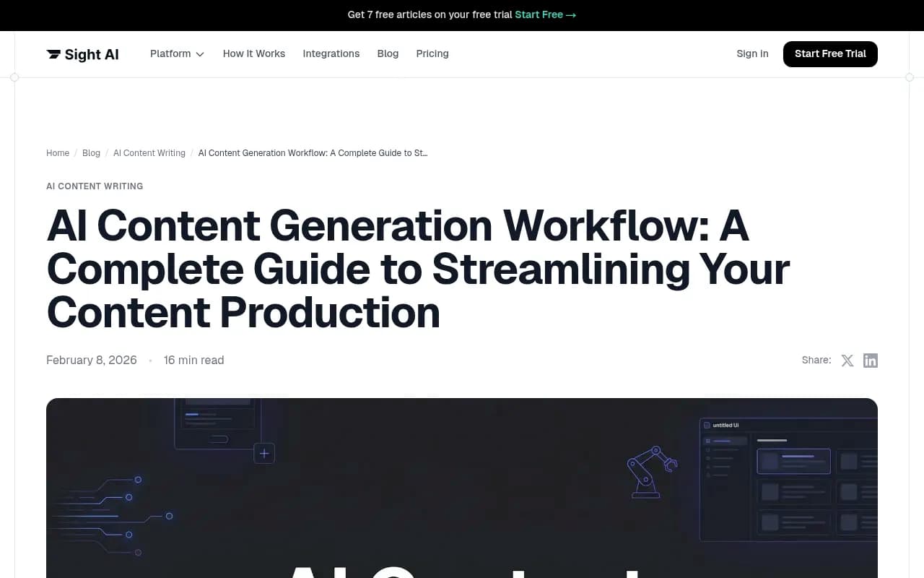Share the article on LinkedIn
This screenshot has height=578, width=924.
[x=871, y=360]
